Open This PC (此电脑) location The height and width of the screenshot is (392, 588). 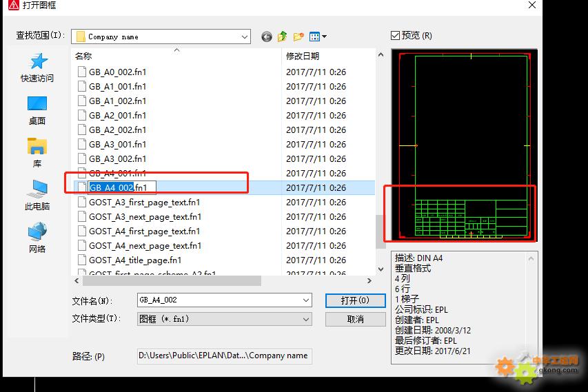[x=37, y=195]
